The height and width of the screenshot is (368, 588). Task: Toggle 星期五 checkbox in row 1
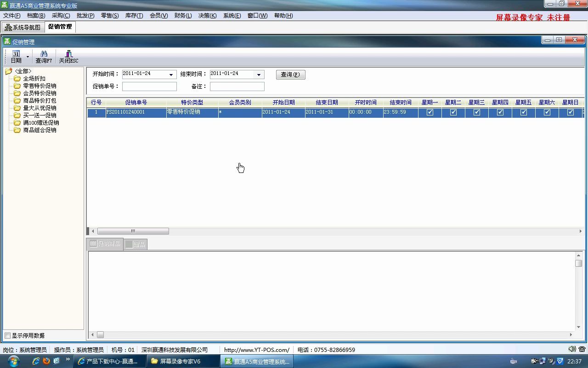pos(524,112)
